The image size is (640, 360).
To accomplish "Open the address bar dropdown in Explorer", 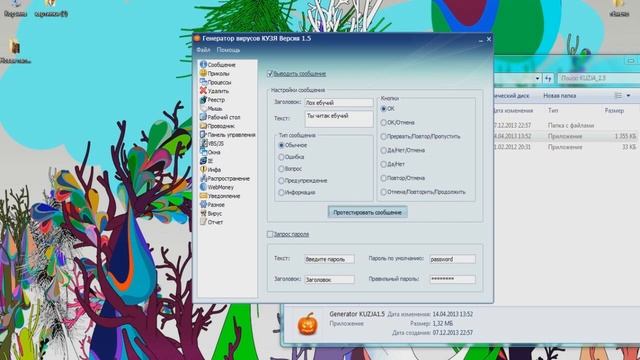I will (537, 78).
